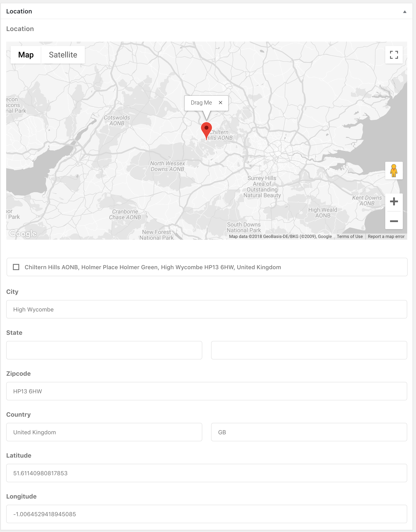Tick the checkbox beside the address
The image size is (416, 532).
(16, 267)
